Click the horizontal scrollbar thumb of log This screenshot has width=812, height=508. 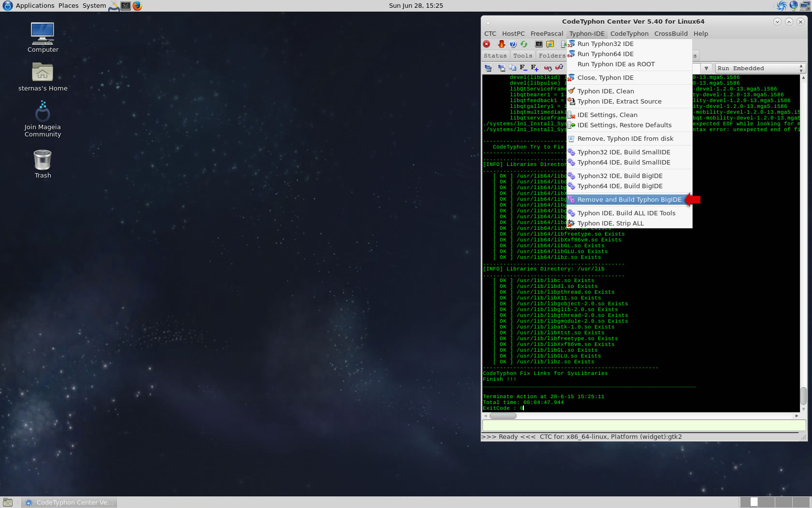[503, 416]
